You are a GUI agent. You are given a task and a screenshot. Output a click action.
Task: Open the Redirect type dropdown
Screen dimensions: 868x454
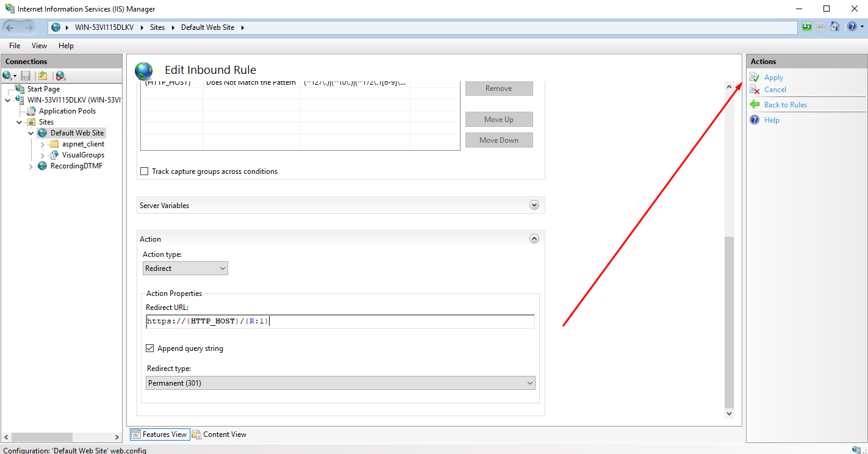pos(340,383)
